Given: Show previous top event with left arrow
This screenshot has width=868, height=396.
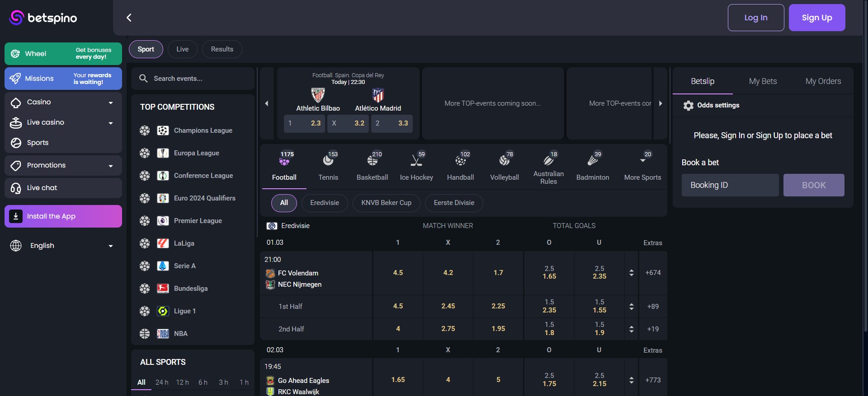Looking at the screenshot, I should click(x=267, y=103).
